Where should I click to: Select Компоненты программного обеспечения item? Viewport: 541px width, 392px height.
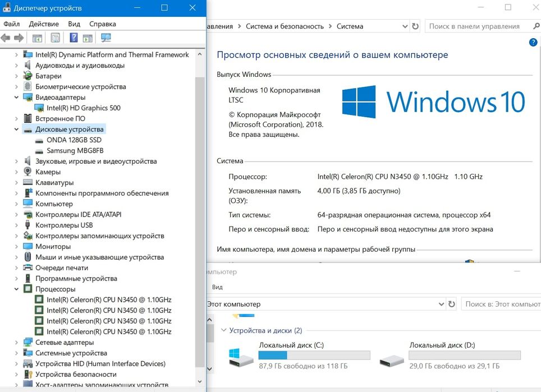[102, 193]
